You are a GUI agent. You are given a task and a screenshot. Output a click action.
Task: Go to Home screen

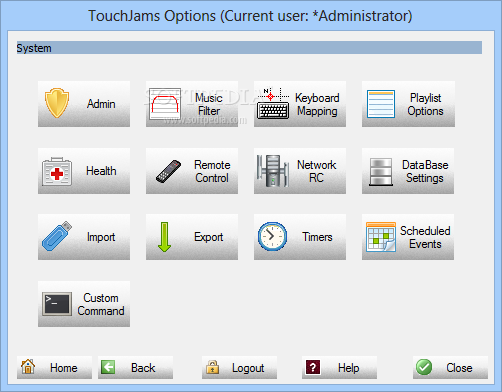(54, 367)
